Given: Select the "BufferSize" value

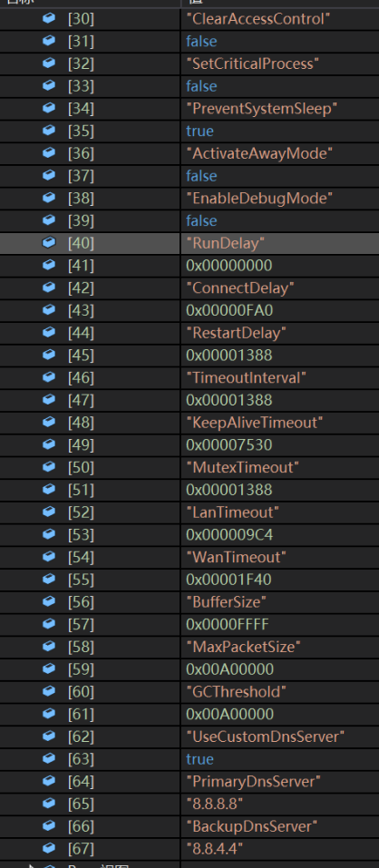Looking at the screenshot, I should (227, 601).
